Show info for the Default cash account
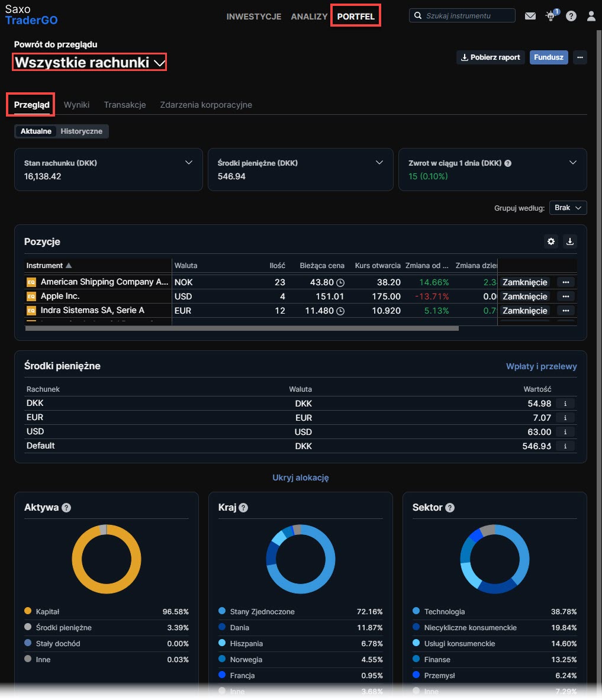The width and height of the screenshot is (602, 700). coord(565,446)
